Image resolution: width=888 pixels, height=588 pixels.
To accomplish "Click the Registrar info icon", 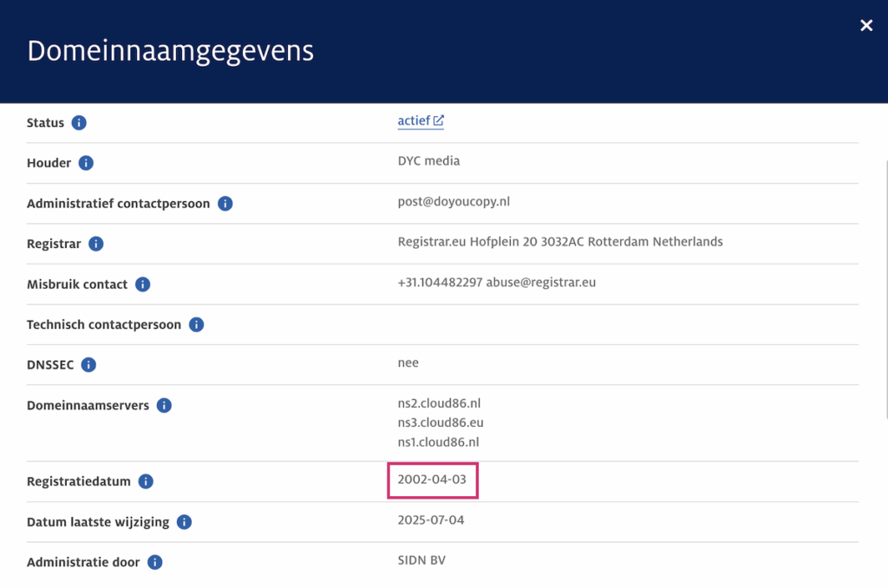I will tap(96, 245).
